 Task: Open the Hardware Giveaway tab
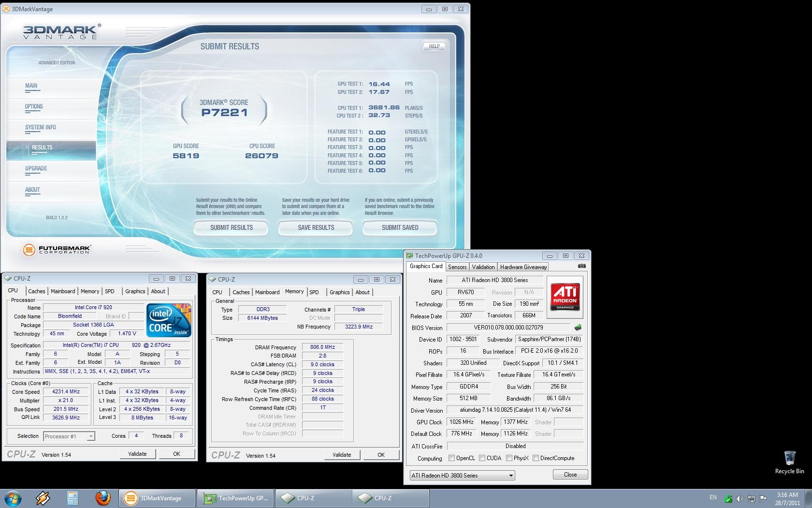523,267
